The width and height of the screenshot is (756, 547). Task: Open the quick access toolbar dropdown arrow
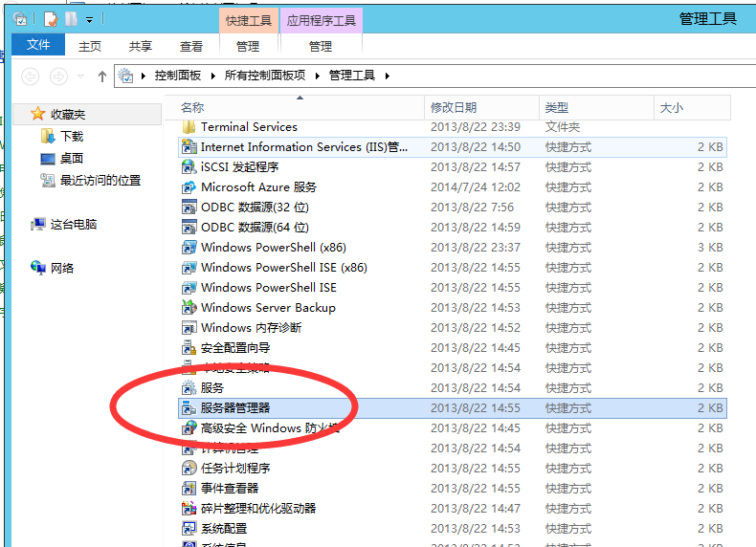[x=90, y=19]
